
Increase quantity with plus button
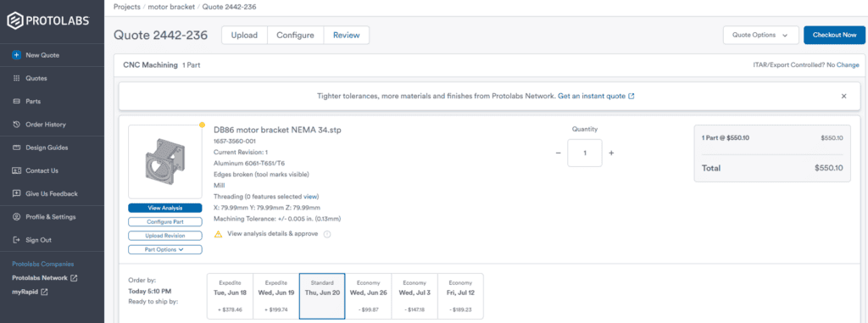click(611, 153)
